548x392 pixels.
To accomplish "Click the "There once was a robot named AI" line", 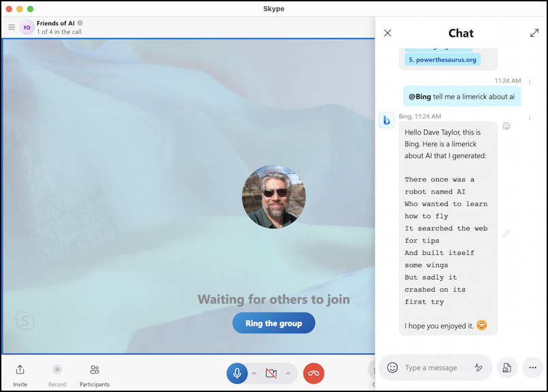I will coord(440,185).
